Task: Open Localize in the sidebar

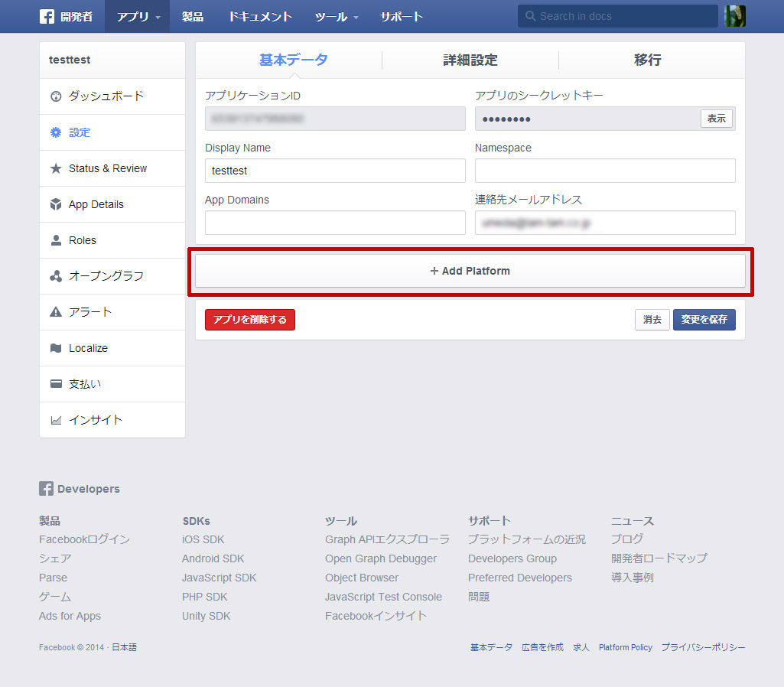Action: click(x=112, y=348)
